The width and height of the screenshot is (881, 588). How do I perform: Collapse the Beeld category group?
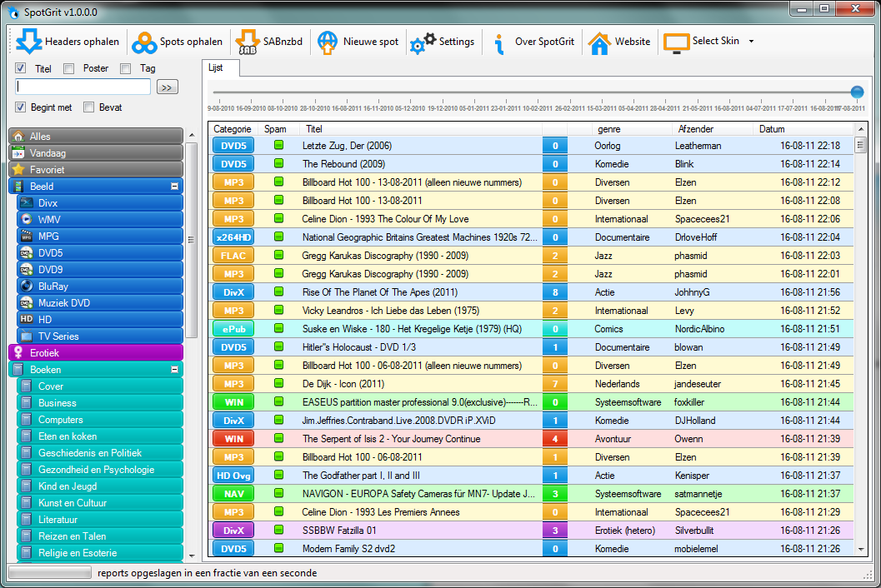click(175, 186)
